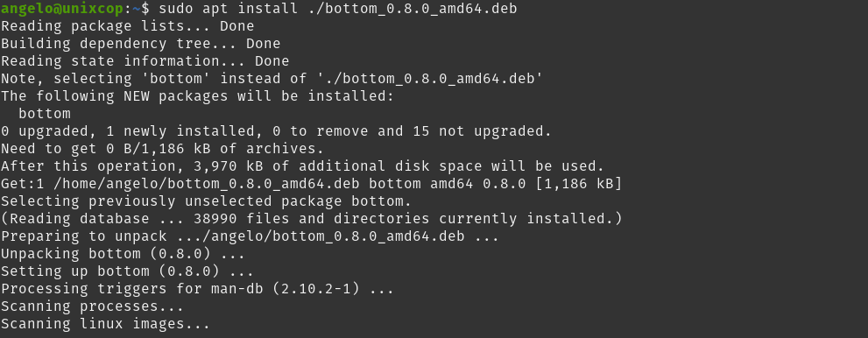
Task: Click the ./bottom_0.8.0_amd64.deb filename in command
Action: (418, 9)
